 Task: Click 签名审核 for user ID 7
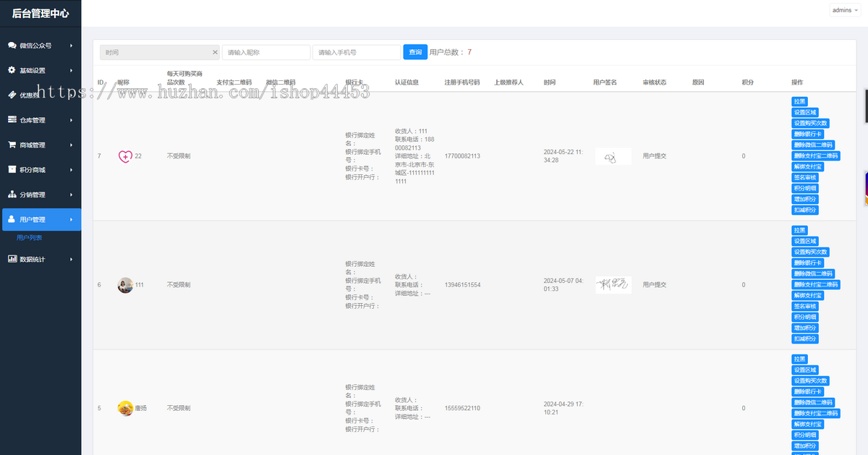point(805,177)
